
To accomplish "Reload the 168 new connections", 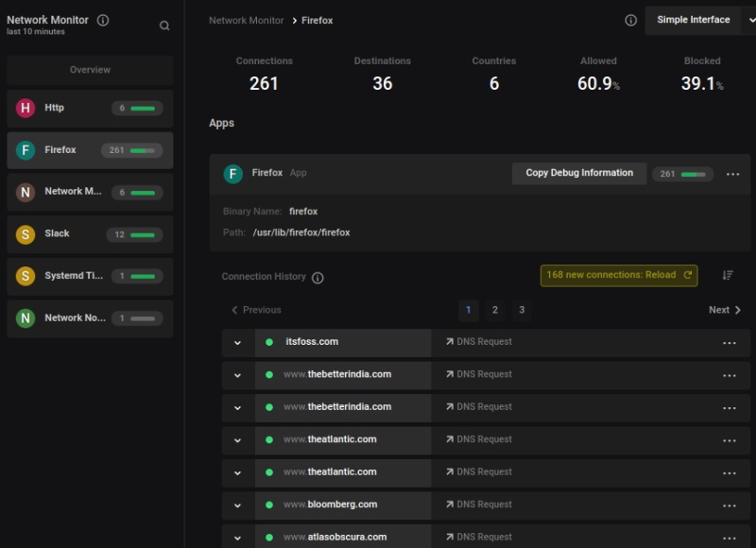I will click(619, 275).
